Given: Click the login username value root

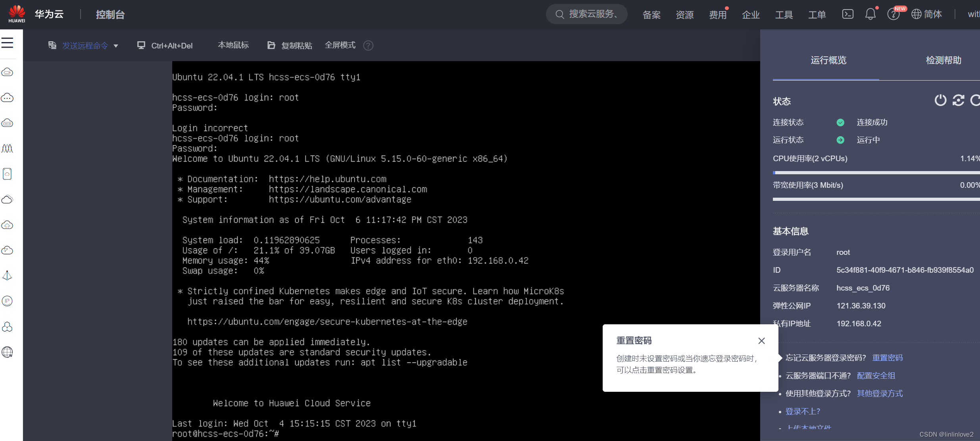Looking at the screenshot, I should (x=843, y=252).
